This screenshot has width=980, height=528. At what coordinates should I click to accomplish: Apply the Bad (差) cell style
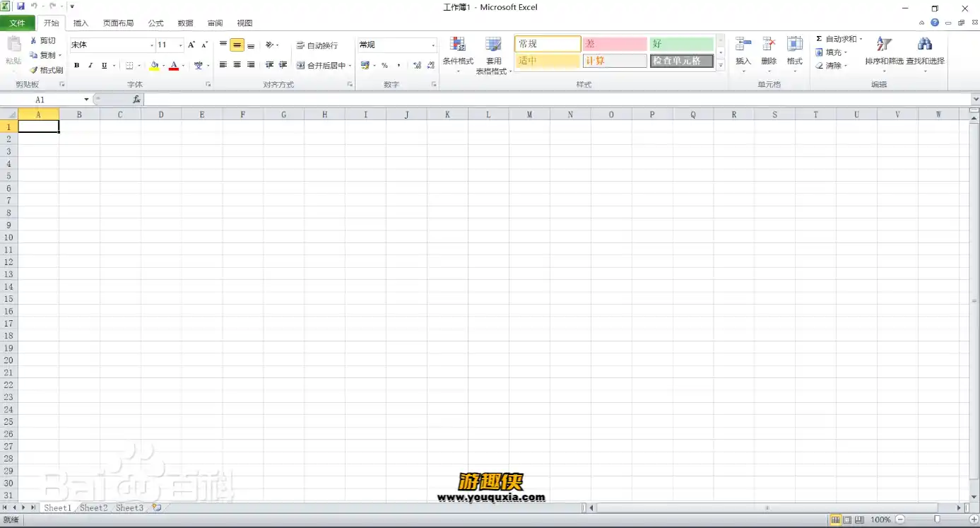(615, 44)
